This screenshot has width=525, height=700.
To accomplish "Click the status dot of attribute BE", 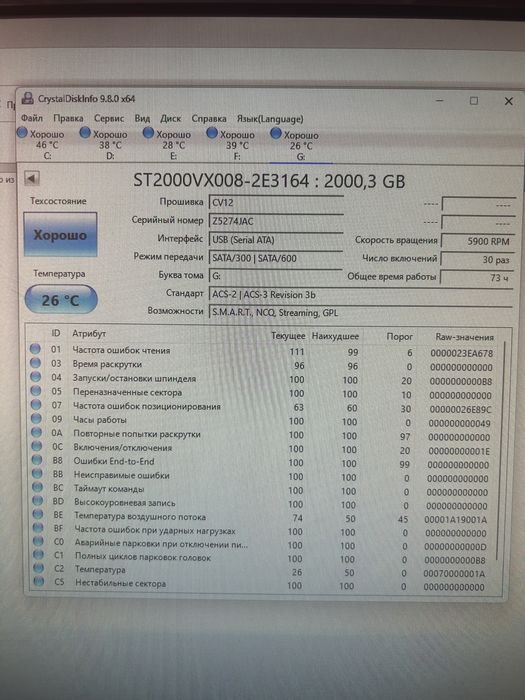I will [x=38, y=514].
